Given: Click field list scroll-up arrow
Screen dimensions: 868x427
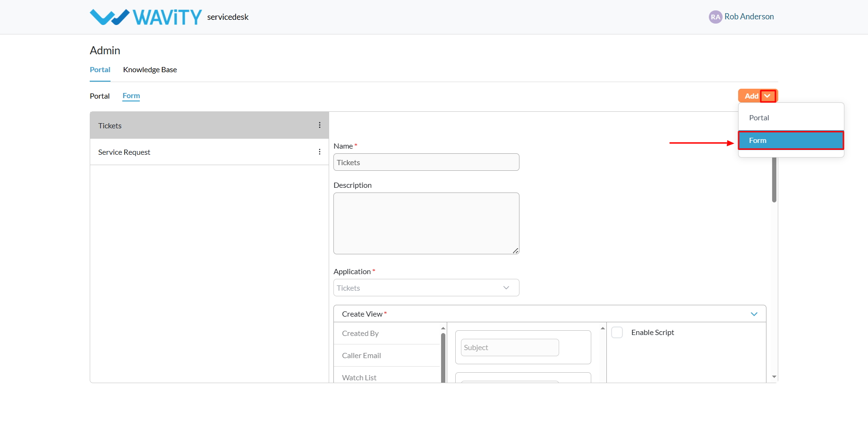Looking at the screenshot, I should (x=443, y=328).
